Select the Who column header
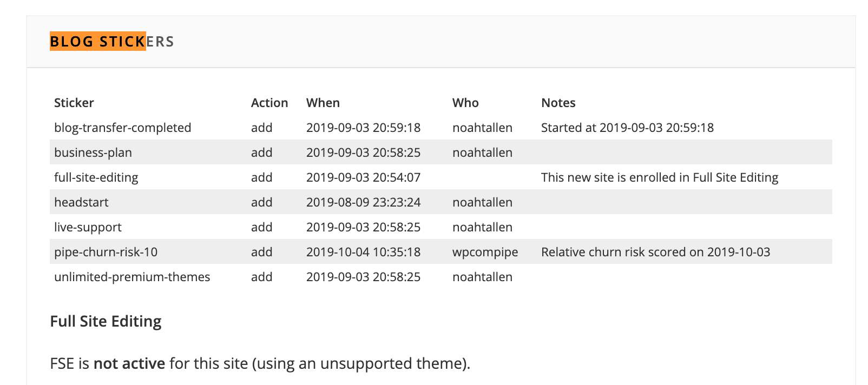 tap(465, 103)
